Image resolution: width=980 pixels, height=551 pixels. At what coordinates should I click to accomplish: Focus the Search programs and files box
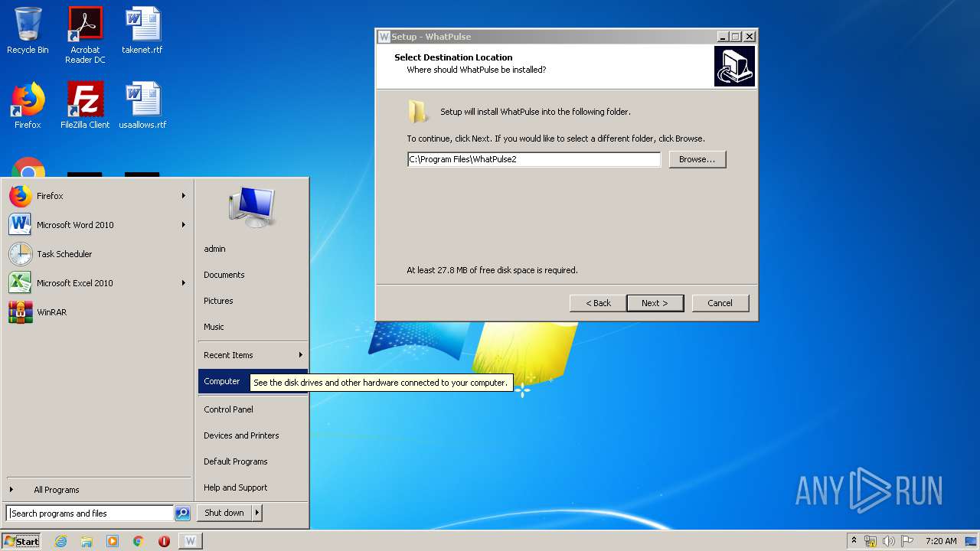pyautogui.click(x=90, y=514)
